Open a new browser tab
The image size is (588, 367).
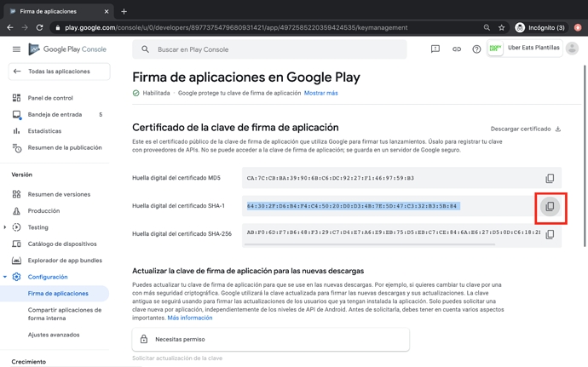(x=124, y=11)
